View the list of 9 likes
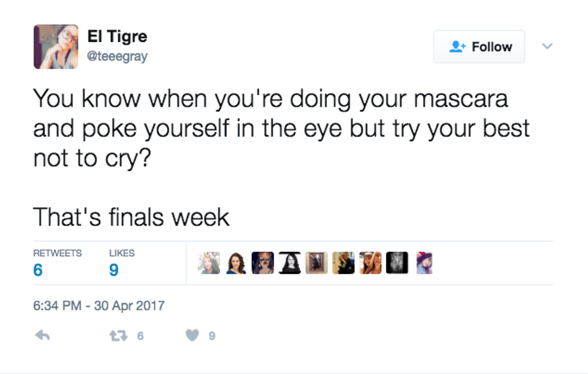The width and height of the screenshot is (588, 374). pos(122,263)
